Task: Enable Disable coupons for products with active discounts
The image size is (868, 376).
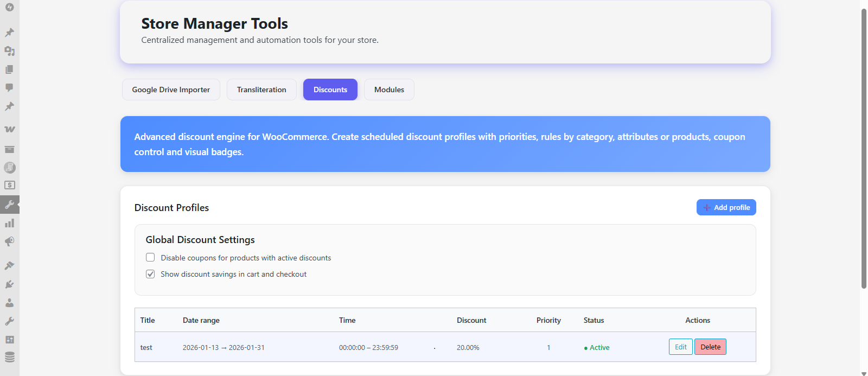Action: pyautogui.click(x=150, y=258)
